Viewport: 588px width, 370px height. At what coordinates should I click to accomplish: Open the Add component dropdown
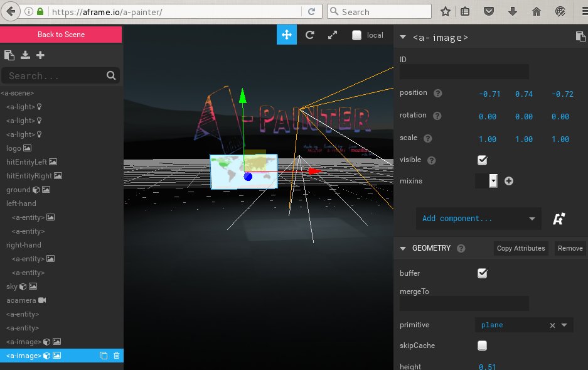(478, 219)
